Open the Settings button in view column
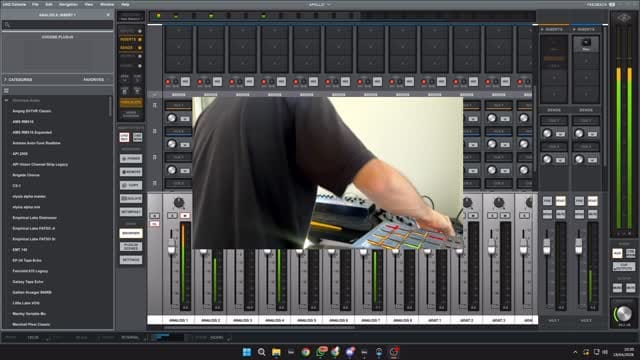This screenshot has width=640, height=360. (131, 260)
